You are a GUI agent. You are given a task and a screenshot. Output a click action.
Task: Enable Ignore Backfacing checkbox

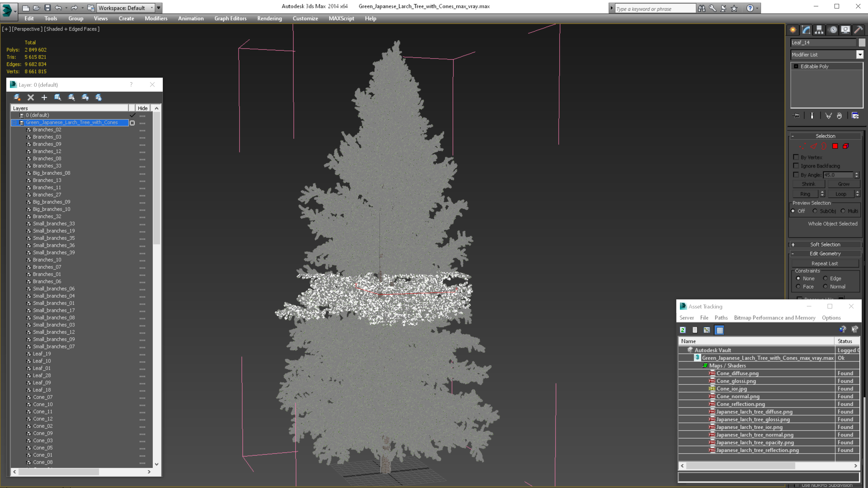click(796, 166)
